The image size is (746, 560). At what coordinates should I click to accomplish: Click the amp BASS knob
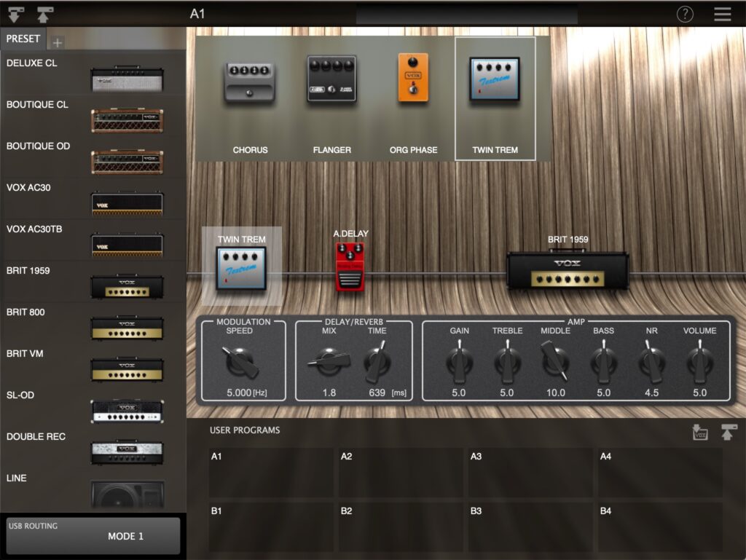pyautogui.click(x=603, y=362)
